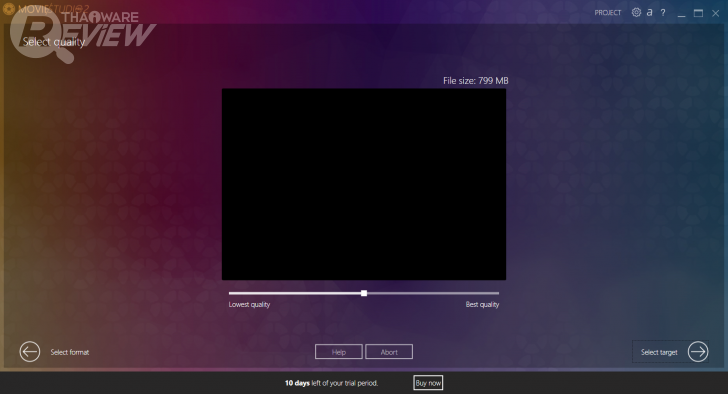
Task: Maximize the Movie Studio window
Action: [698, 13]
